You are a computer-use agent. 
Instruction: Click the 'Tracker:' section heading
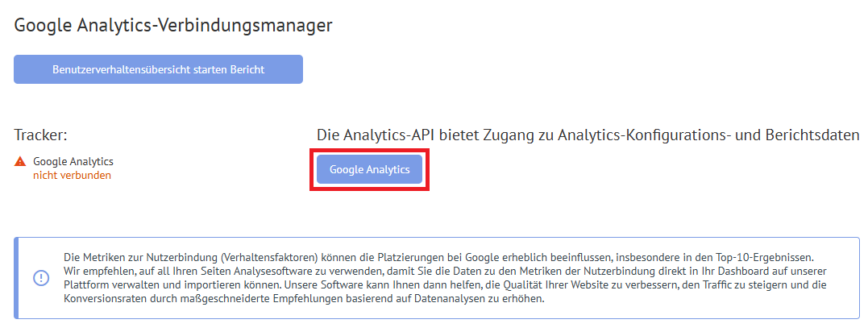point(40,135)
